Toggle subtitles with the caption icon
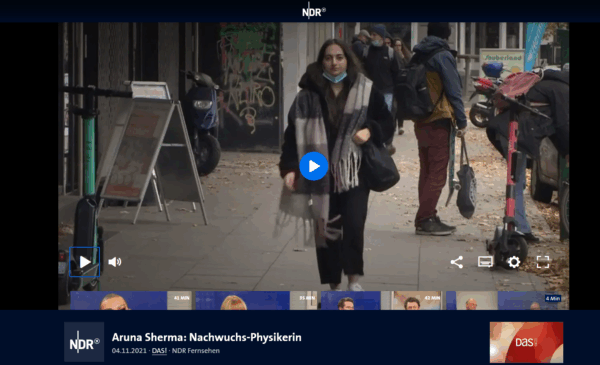The width and height of the screenshot is (600, 365). (485, 262)
